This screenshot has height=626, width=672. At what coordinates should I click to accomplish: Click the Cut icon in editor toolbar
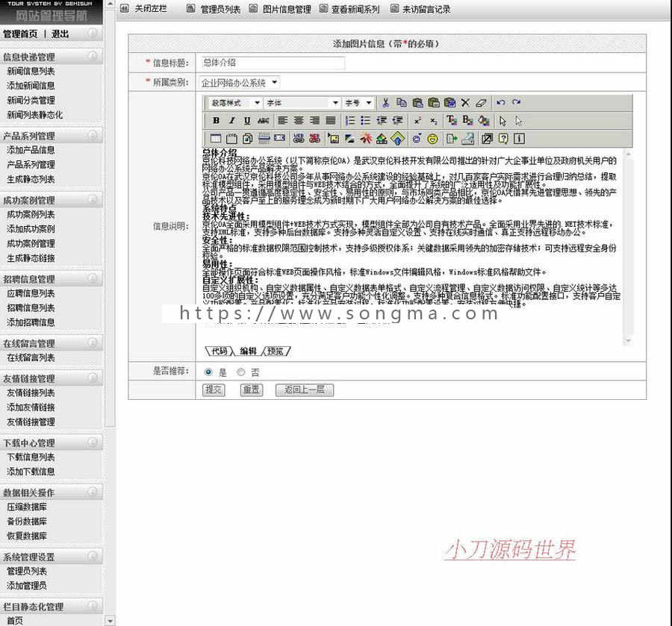(x=386, y=101)
